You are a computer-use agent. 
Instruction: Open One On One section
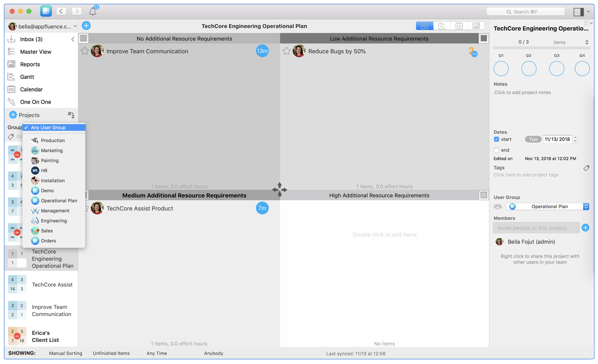[x=36, y=102]
